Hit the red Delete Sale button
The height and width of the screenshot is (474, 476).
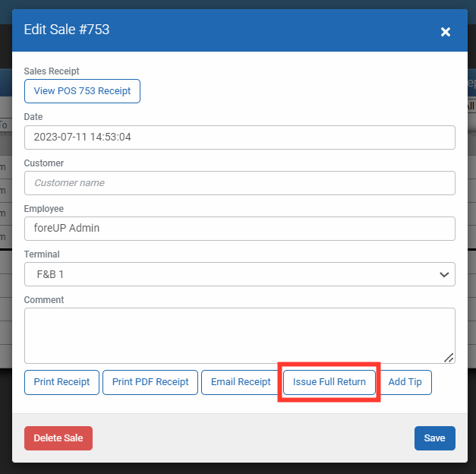click(x=58, y=438)
